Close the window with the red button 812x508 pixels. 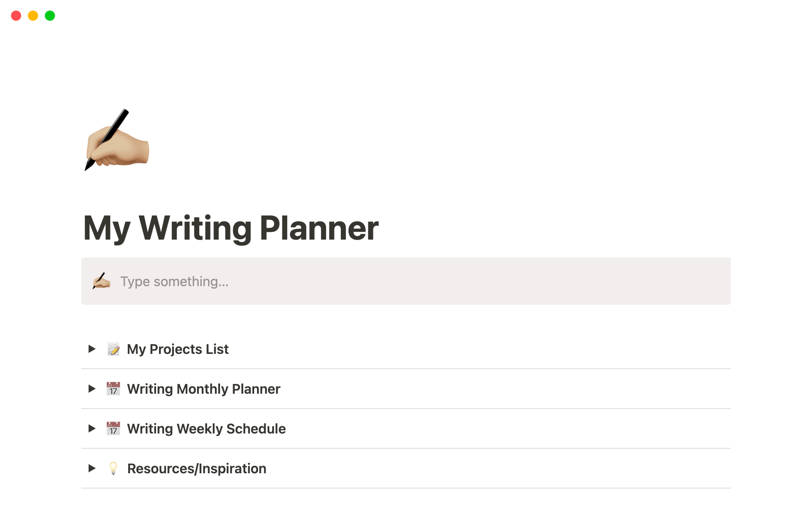point(16,16)
